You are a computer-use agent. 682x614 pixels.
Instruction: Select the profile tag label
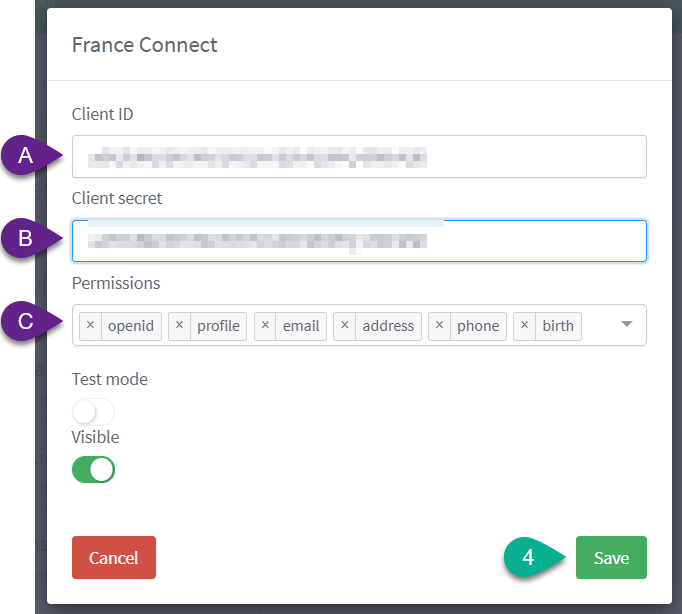point(218,326)
